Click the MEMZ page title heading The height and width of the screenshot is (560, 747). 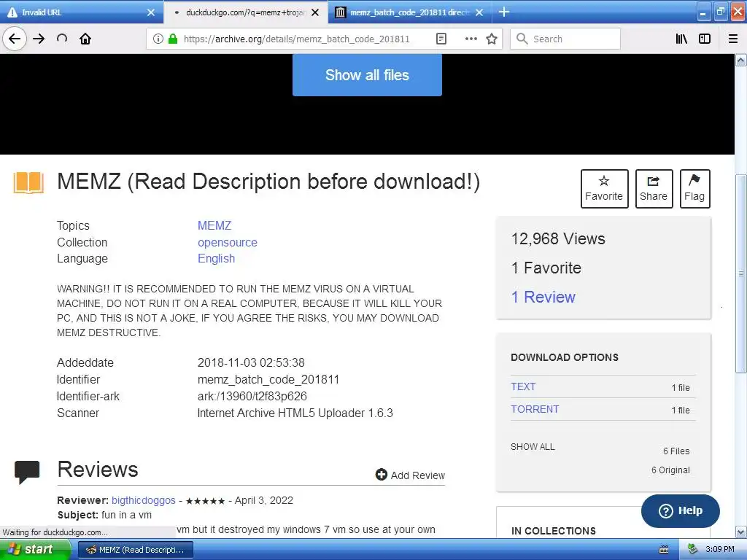click(x=268, y=182)
